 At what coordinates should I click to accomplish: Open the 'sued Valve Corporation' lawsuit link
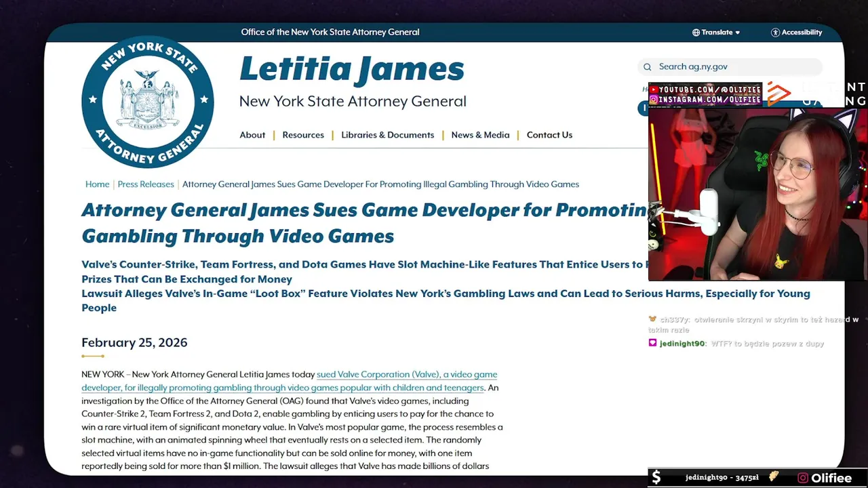(290, 381)
